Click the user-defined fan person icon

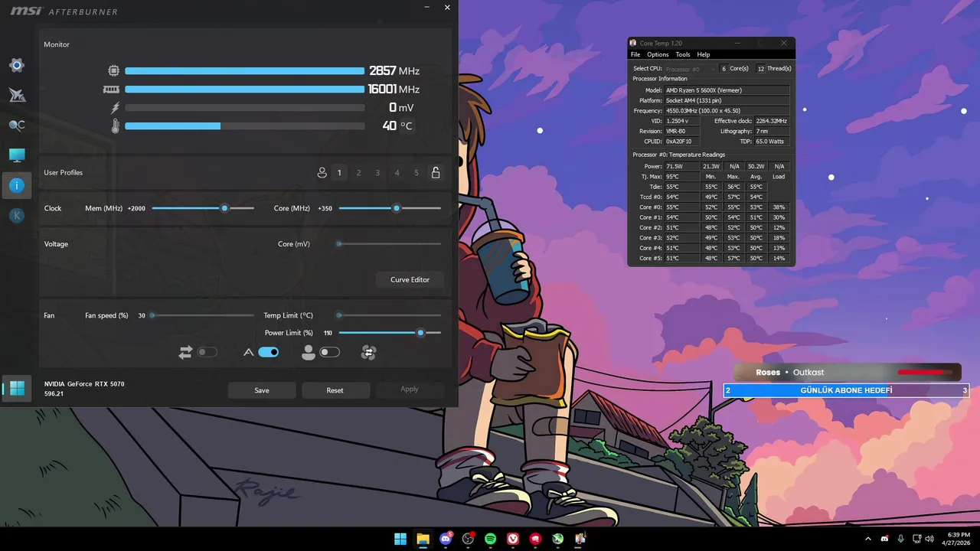click(309, 352)
